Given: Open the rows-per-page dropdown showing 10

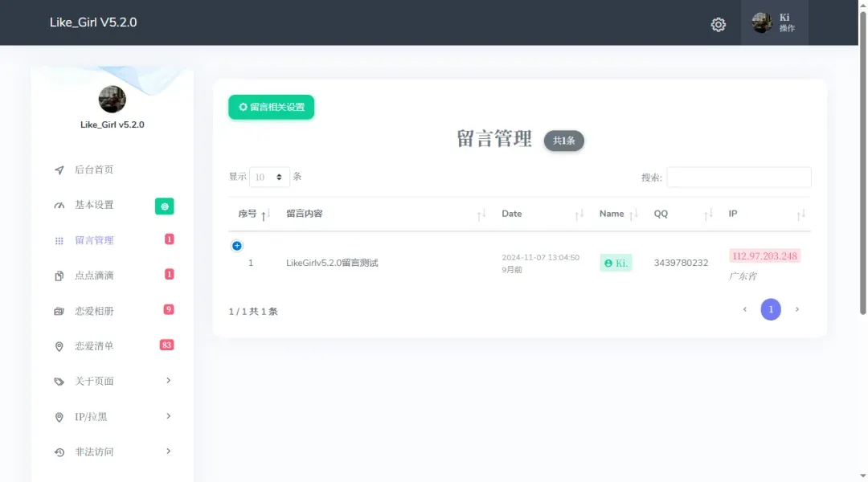Looking at the screenshot, I should pyautogui.click(x=269, y=177).
